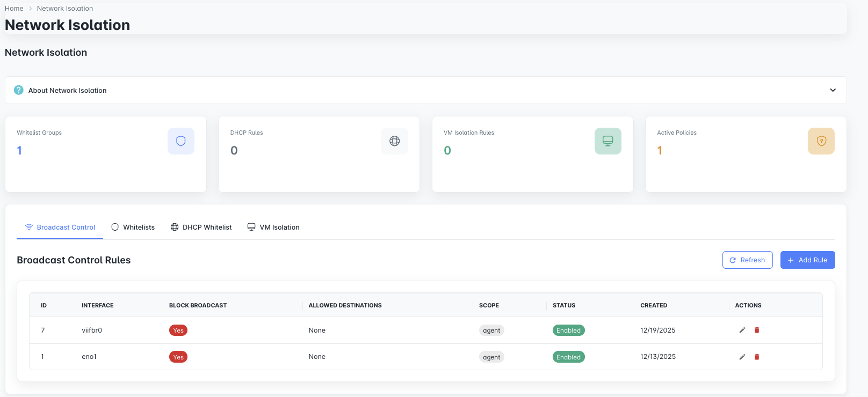This screenshot has height=397, width=868.
Task: Click the red Yes badge for eno1
Action: (x=178, y=357)
